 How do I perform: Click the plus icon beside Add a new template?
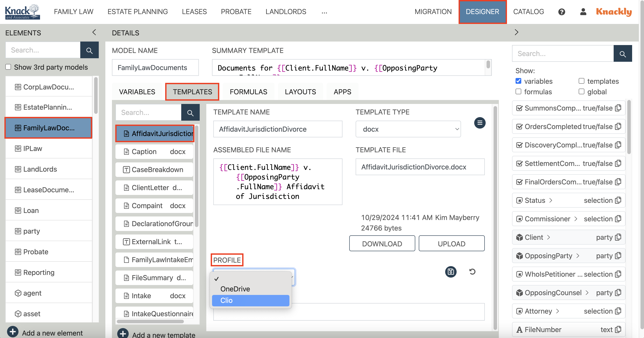pos(123,334)
